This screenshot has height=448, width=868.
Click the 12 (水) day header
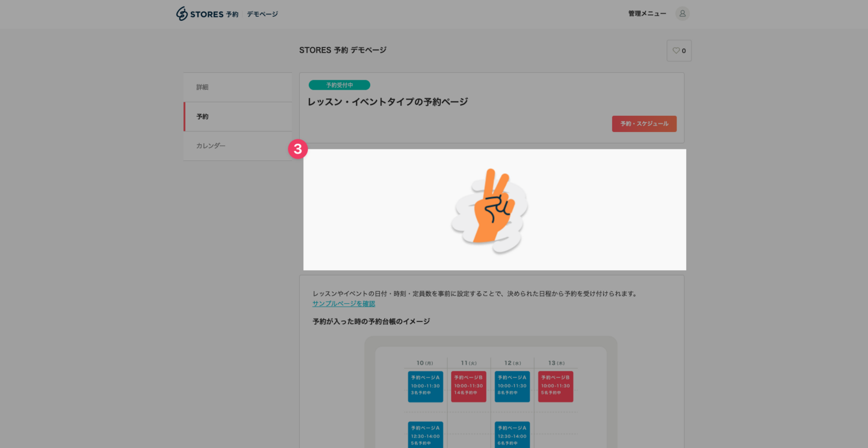pyautogui.click(x=512, y=363)
